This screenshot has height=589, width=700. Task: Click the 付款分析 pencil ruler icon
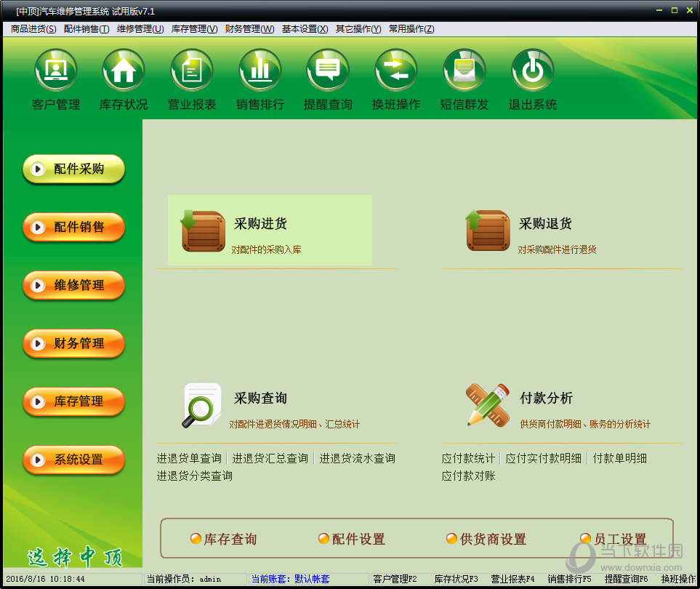[488, 406]
